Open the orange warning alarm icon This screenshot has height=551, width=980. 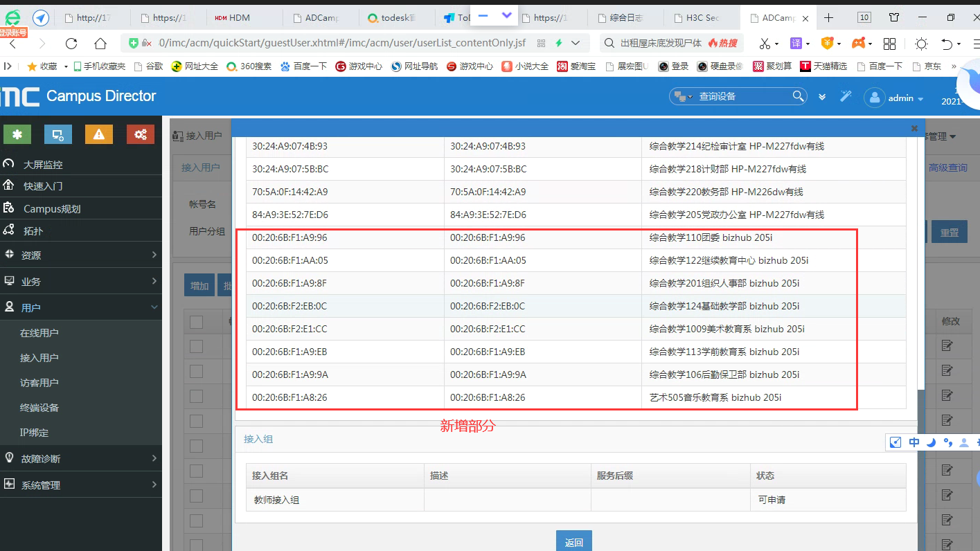coord(99,134)
